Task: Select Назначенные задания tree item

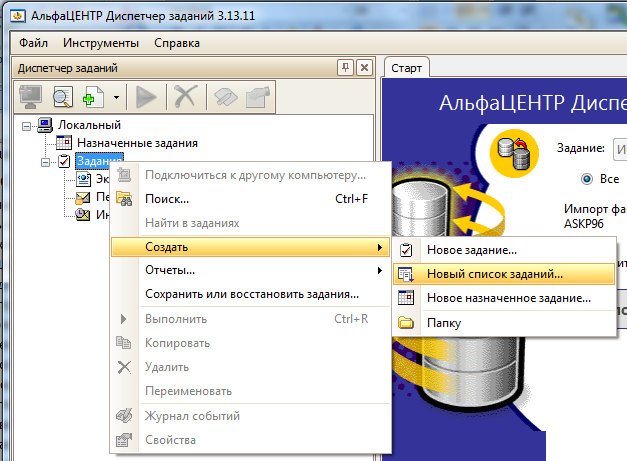Action: point(137,143)
